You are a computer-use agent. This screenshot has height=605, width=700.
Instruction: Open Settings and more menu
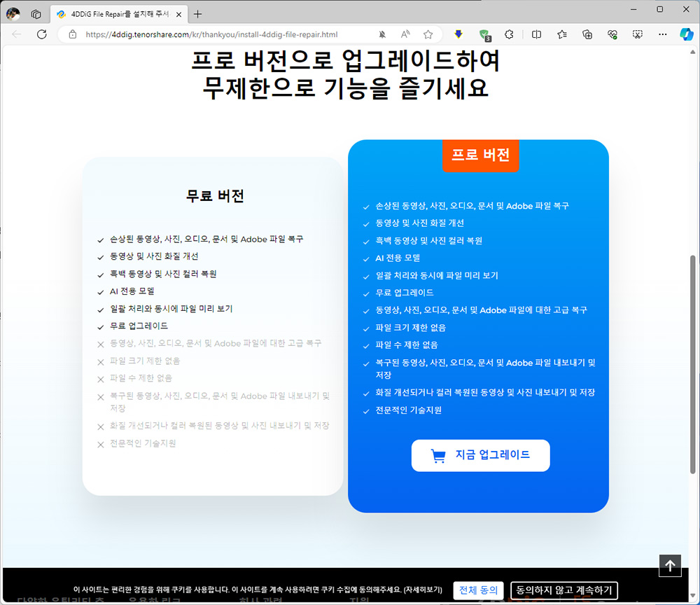click(x=662, y=34)
